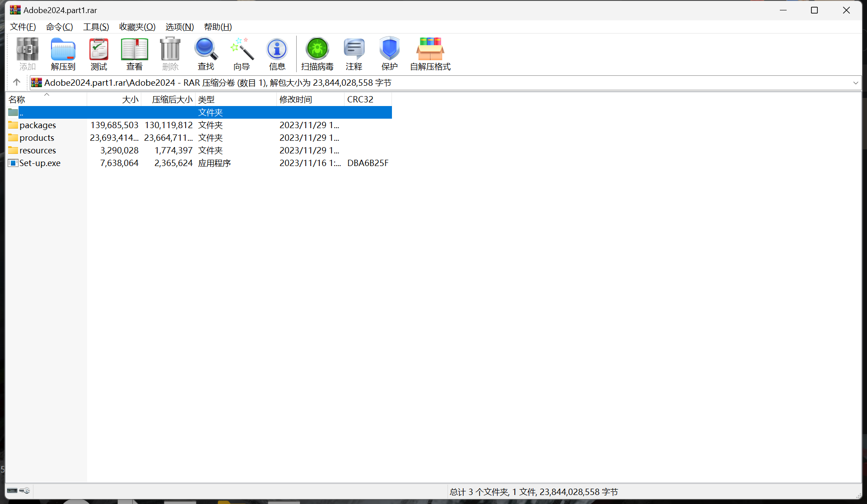
Task: Open the Find (查找) magnifier tool
Action: point(206,54)
